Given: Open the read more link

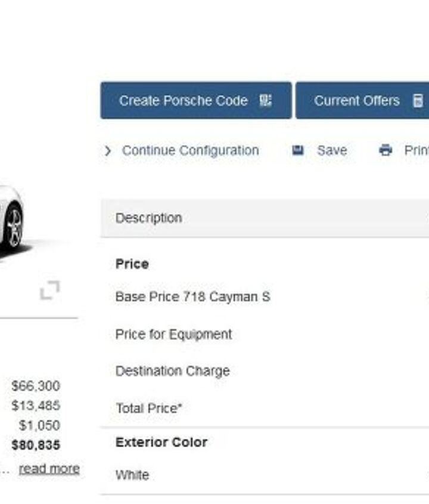Looking at the screenshot, I should point(49,469).
